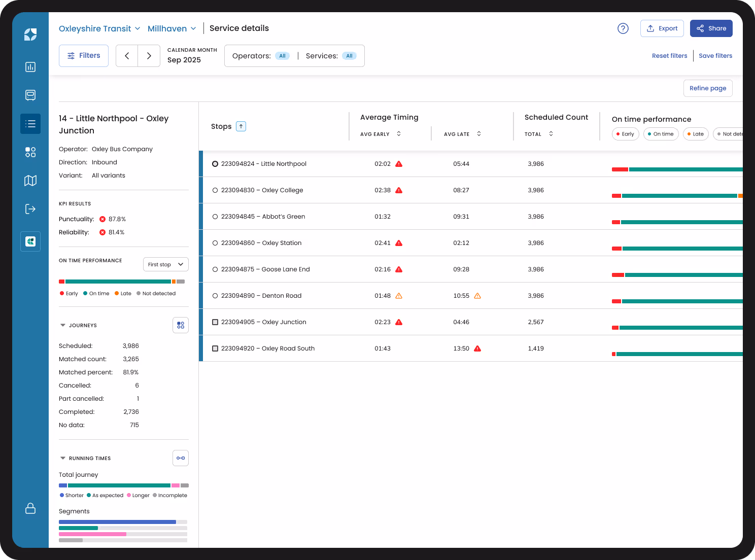Click the lock icon at sidebar bottom

click(30, 508)
